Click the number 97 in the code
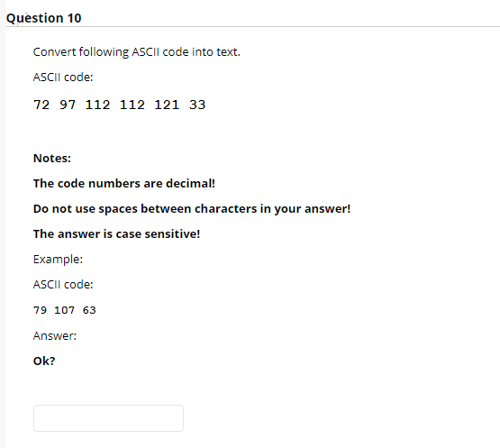 (68, 105)
